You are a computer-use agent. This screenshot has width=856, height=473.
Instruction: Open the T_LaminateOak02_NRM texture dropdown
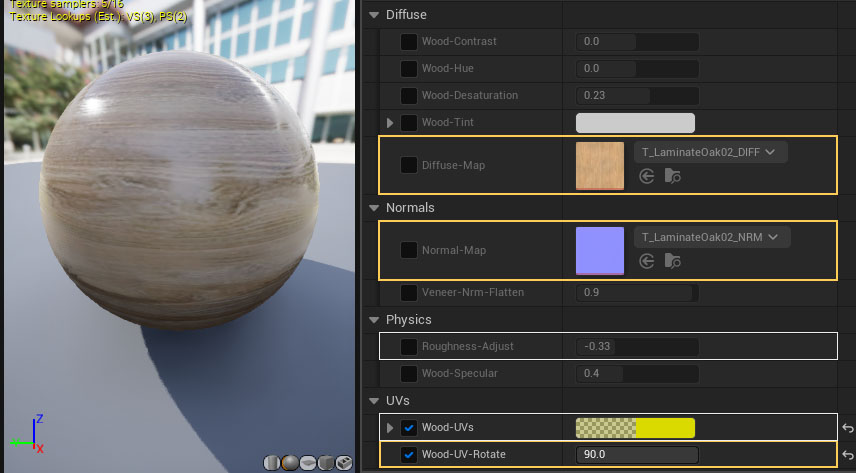click(712, 237)
